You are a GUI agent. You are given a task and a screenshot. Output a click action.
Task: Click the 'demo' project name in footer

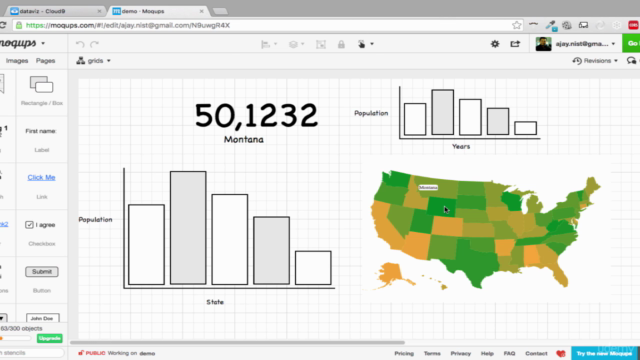147,353
